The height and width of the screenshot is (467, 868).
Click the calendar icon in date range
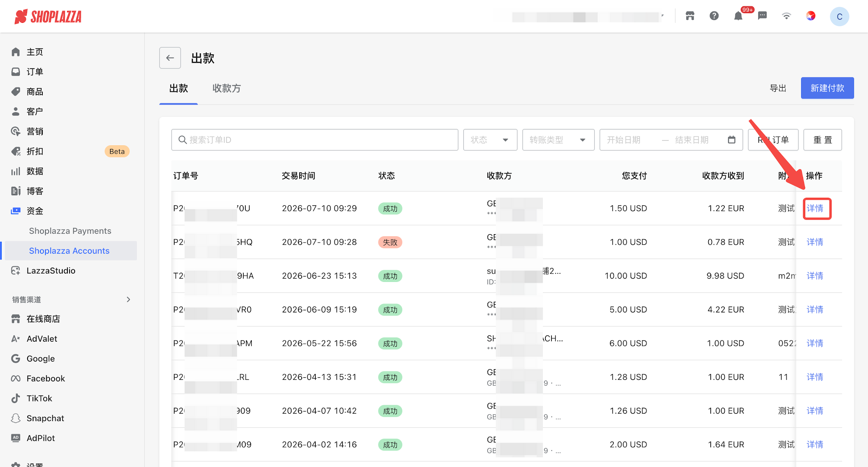(x=732, y=140)
